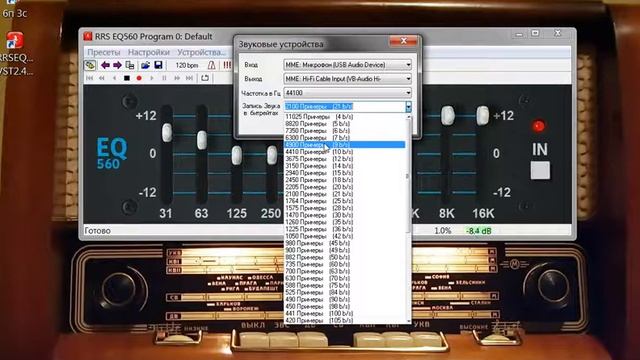Open a file with the folder icon

[x=145, y=65]
